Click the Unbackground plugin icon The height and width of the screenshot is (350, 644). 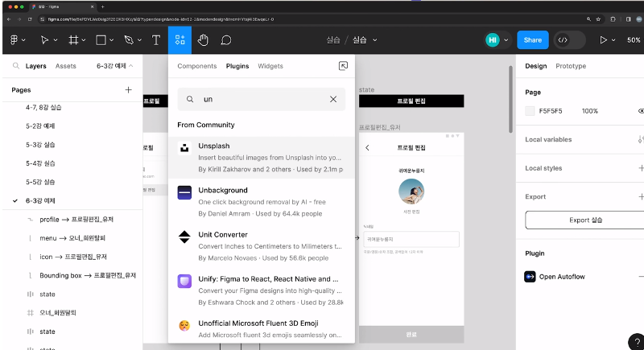tap(184, 192)
